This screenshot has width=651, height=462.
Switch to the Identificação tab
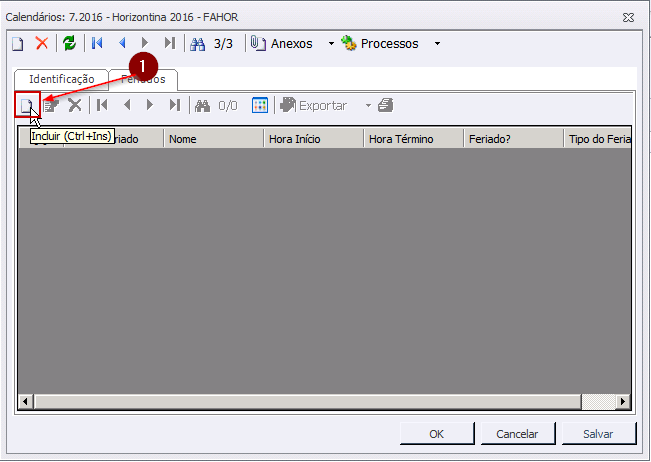point(62,79)
